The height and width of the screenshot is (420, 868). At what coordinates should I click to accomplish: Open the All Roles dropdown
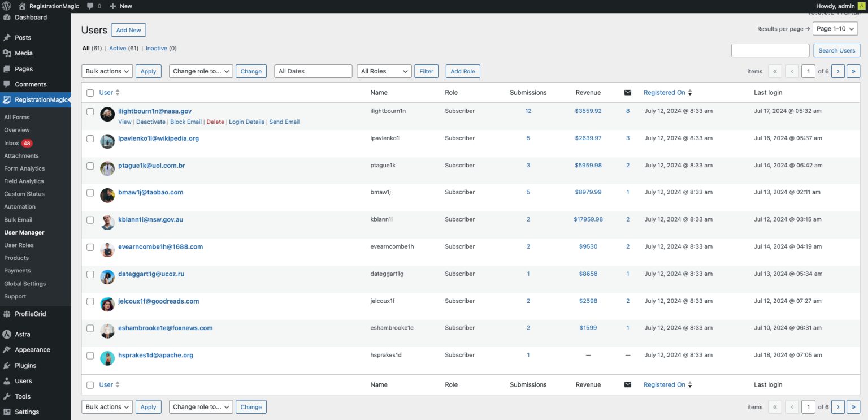tap(384, 71)
